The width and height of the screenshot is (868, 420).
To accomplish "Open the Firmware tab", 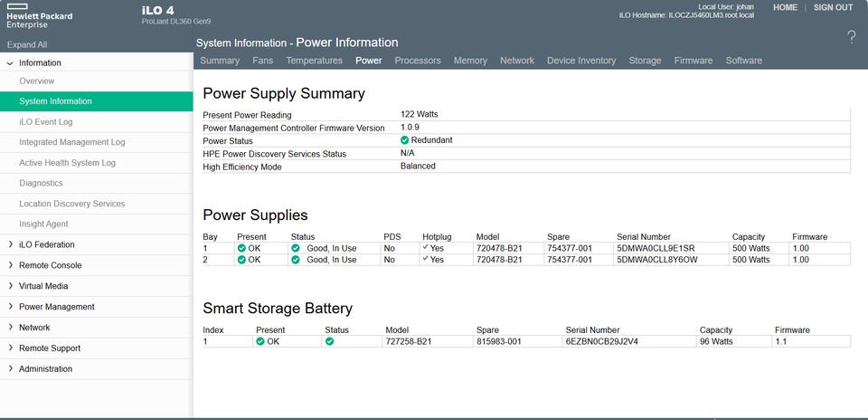I will point(693,61).
